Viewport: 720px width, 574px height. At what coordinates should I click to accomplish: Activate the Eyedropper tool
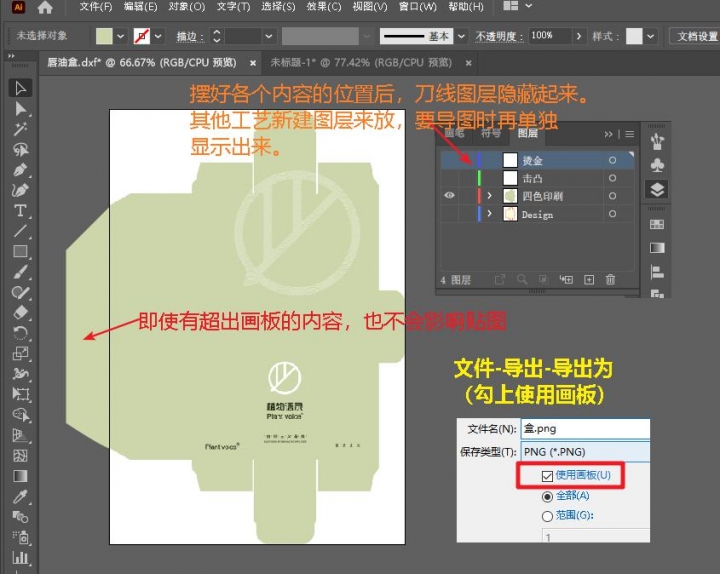[19, 496]
